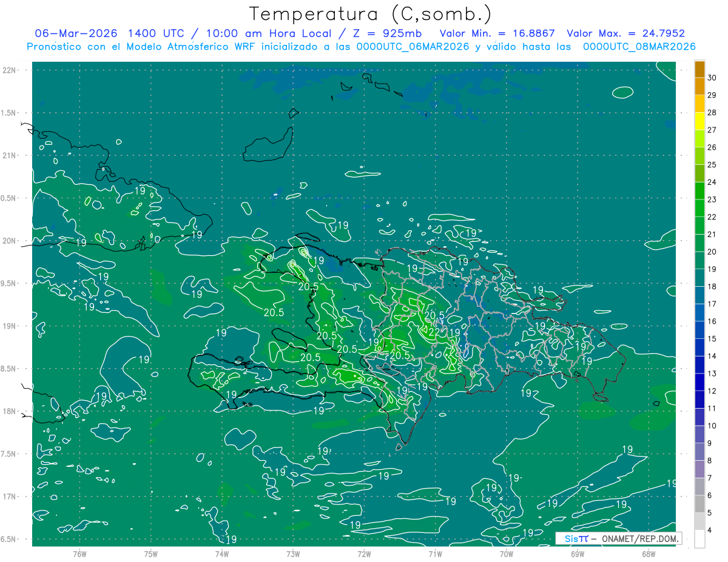728x562 pixels.
Task: Click the "20N" latitude axis label
Action: [x=10, y=241]
